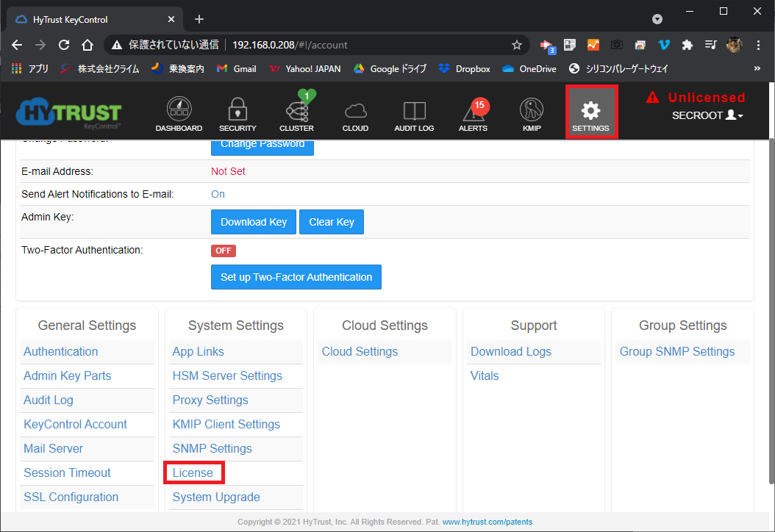The height and width of the screenshot is (532, 775).
Task: Open a new browser tab with plus
Action: tap(199, 19)
